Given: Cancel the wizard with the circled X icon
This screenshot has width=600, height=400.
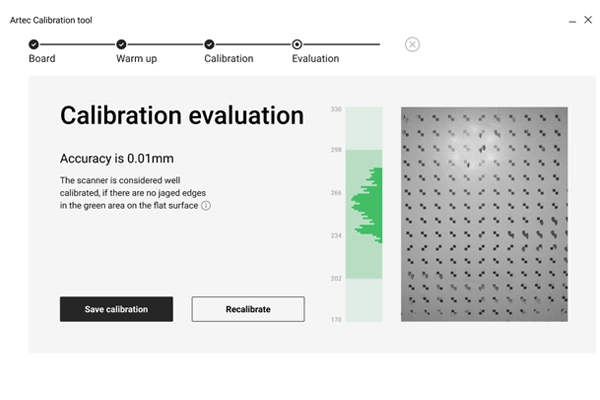Looking at the screenshot, I should [x=412, y=44].
